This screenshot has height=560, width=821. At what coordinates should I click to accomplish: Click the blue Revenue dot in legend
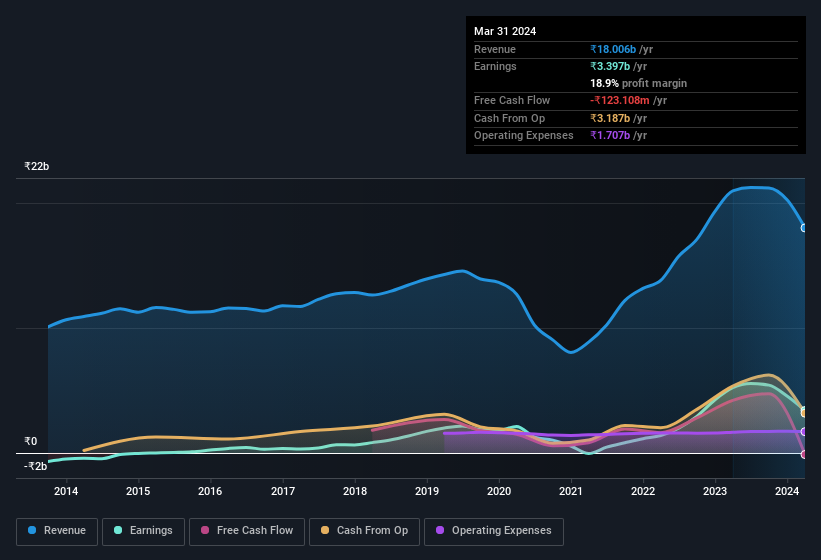(x=33, y=531)
